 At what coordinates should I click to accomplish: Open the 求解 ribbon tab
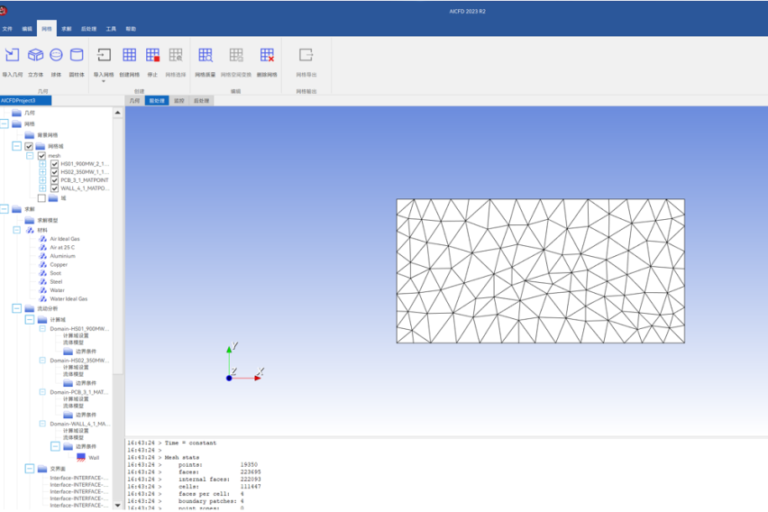point(66,30)
